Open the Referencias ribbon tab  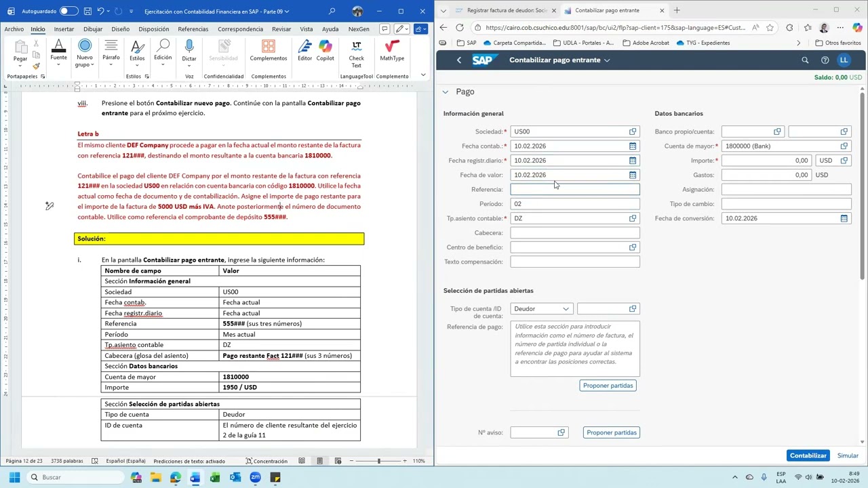point(193,29)
